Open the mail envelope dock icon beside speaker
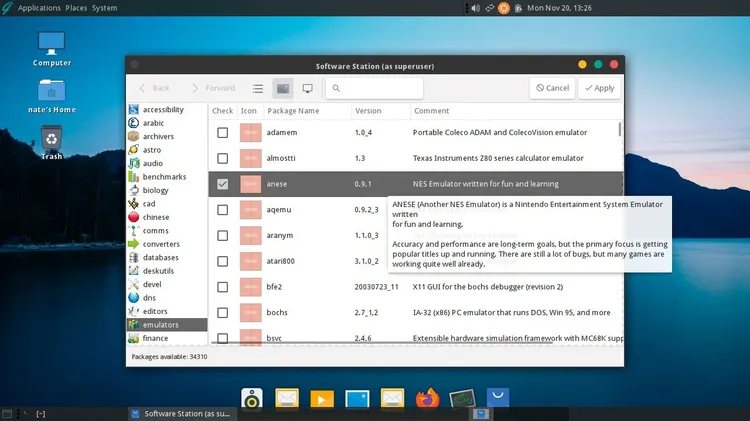Image resolution: width=750 pixels, height=421 pixels. [287, 398]
